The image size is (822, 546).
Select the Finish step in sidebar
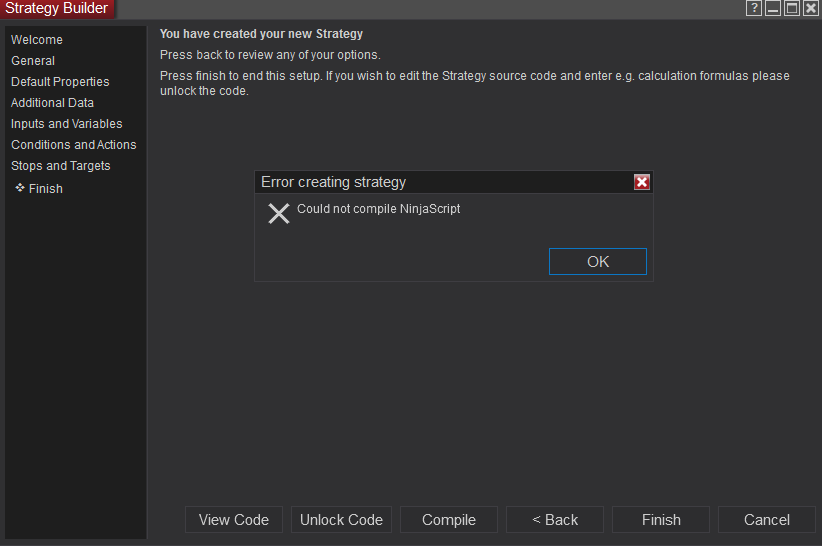[45, 189]
